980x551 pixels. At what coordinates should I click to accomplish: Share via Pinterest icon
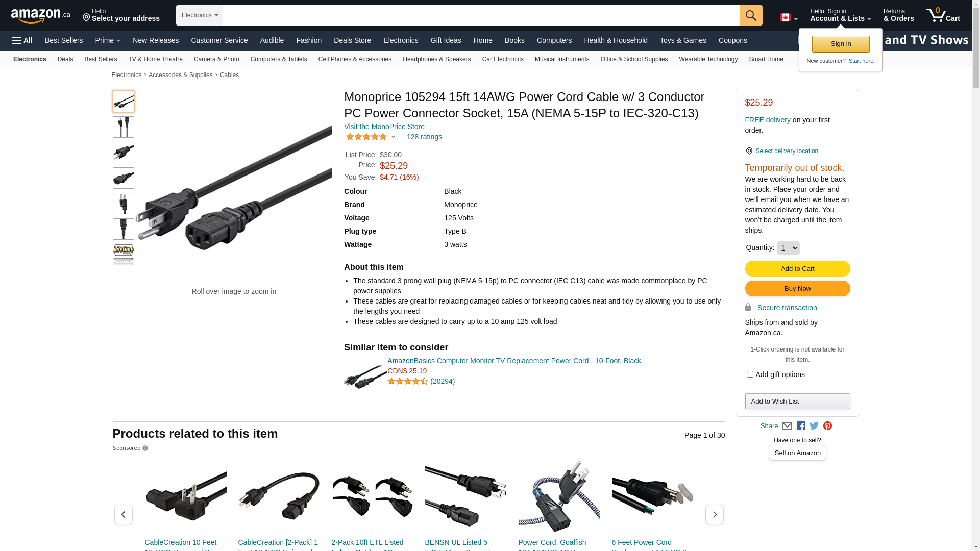click(x=827, y=426)
